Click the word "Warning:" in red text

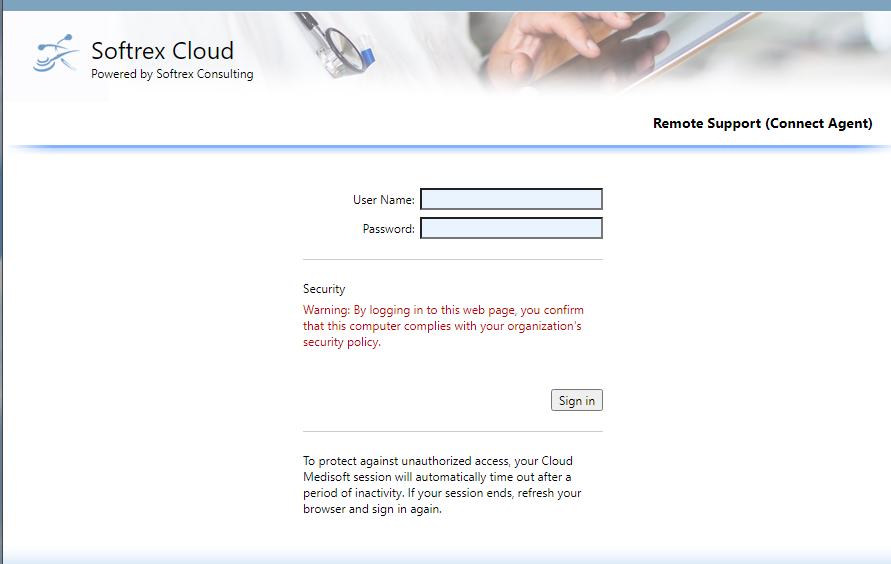point(326,310)
